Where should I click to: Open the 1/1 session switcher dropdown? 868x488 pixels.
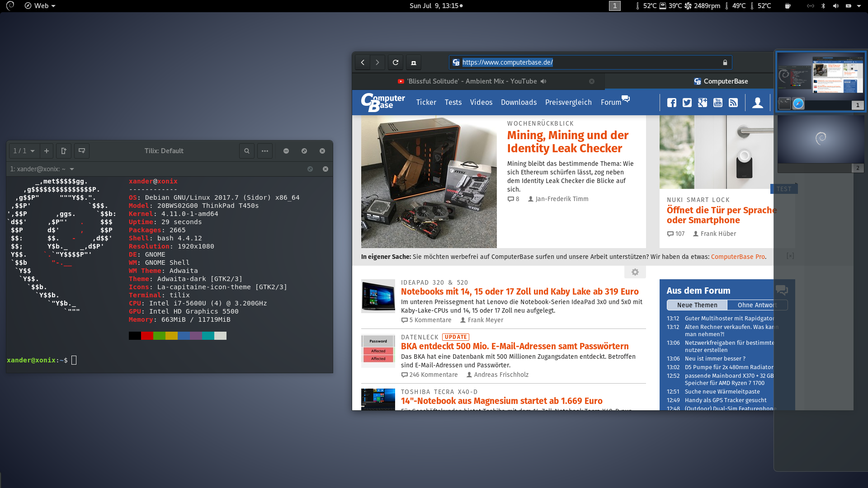(24, 151)
